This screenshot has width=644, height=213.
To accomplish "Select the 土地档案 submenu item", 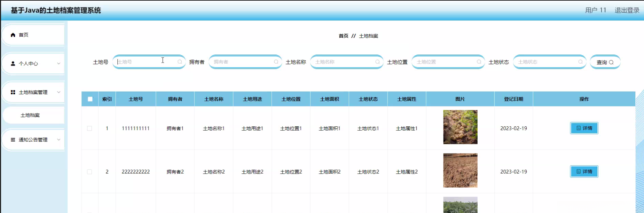I will [x=33, y=115].
